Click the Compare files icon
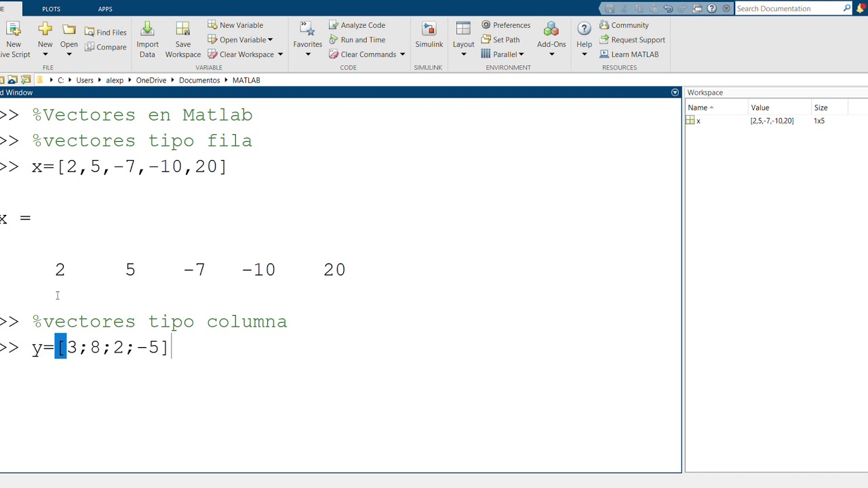 click(x=90, y=47)
